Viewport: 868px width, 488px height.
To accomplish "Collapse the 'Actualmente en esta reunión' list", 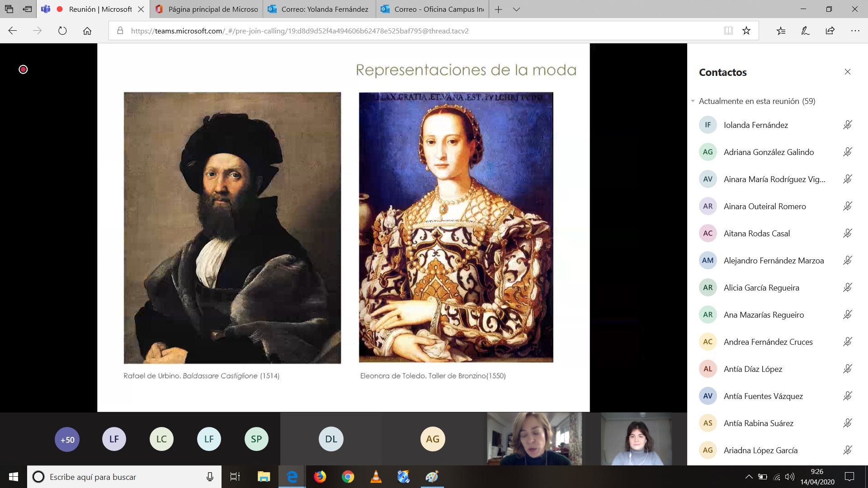I will [x=693, y=101].
